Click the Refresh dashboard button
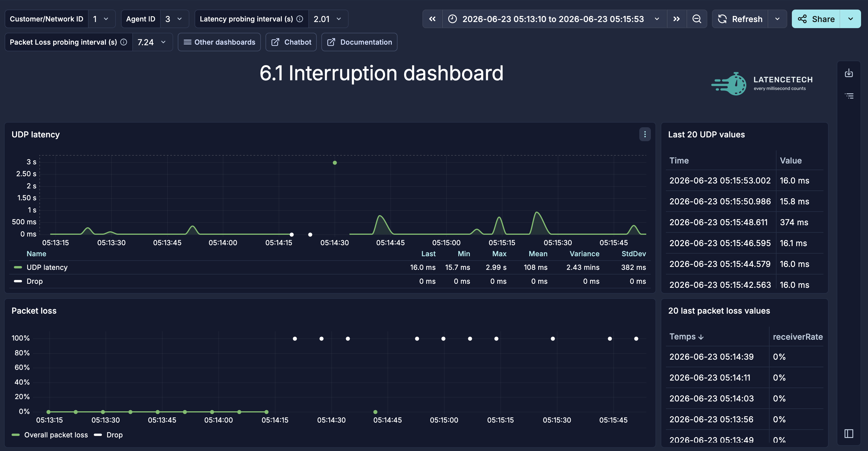Screen dimensions: 868x451 coord(740,19)
